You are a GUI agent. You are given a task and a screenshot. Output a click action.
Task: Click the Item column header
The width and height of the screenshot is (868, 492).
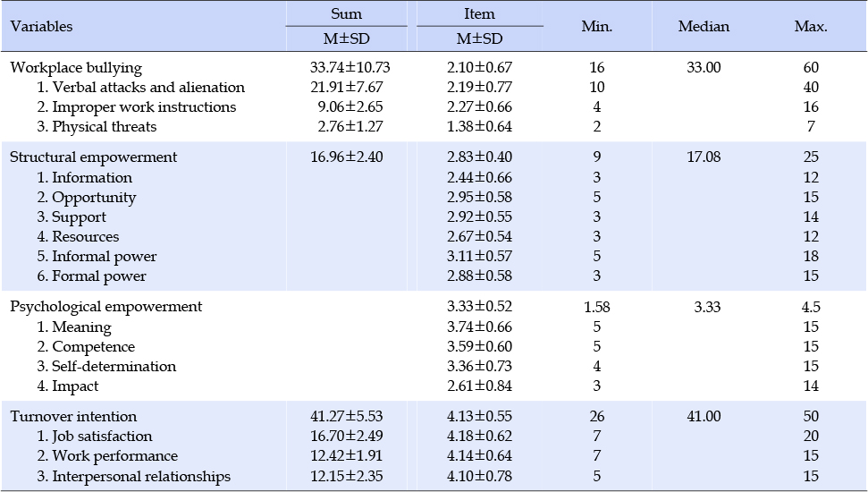479,13
